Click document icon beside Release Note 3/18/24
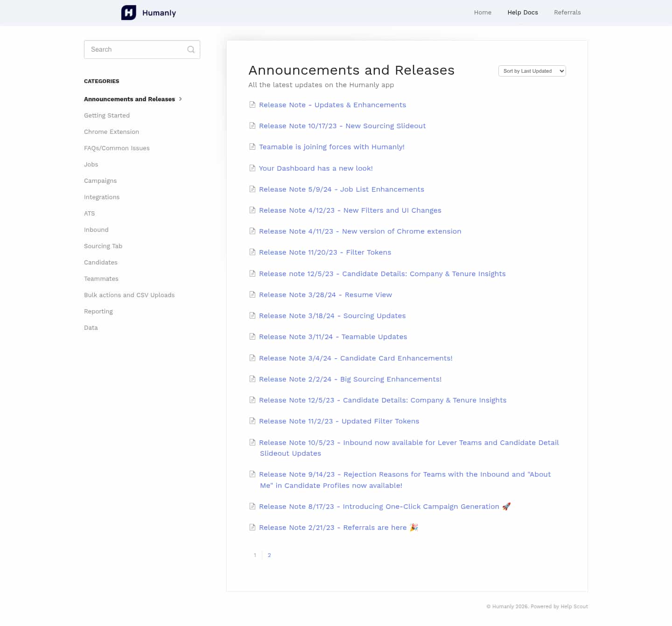The height and width of the screenshot is (626, 672). [252, 315]
